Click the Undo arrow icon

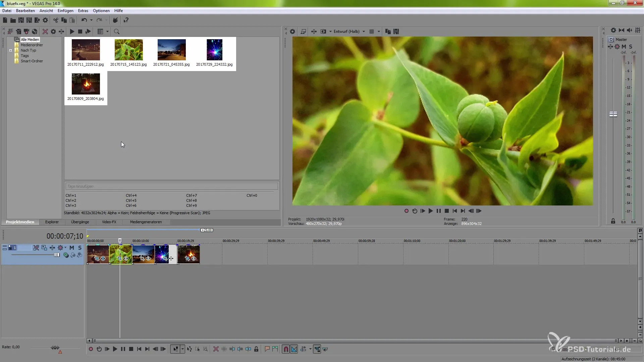[84, 20]
